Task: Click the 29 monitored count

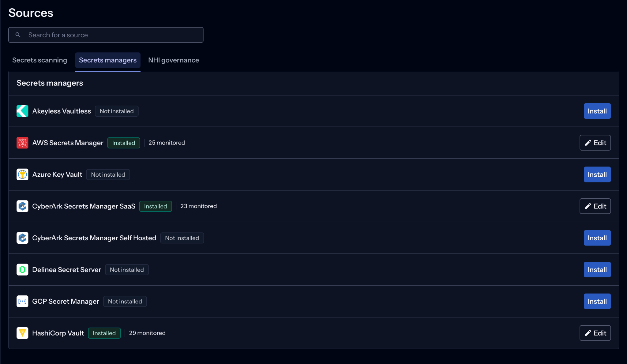Action: [147, 333]
